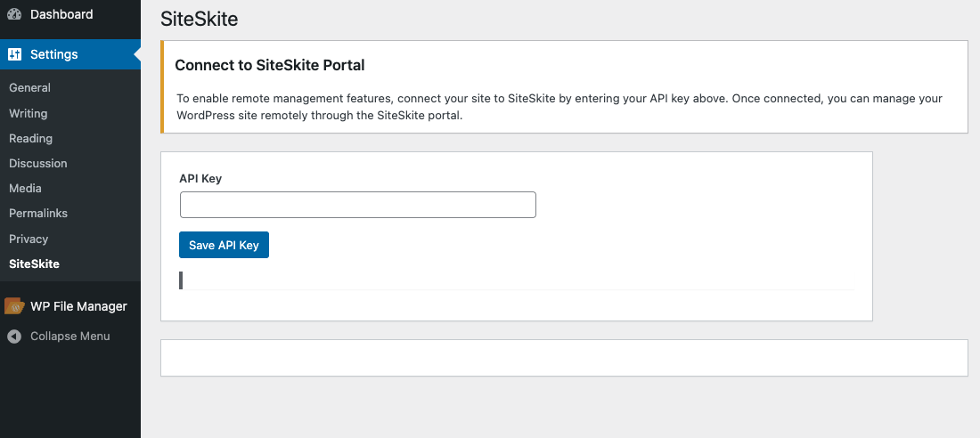Screen dimensions: 980x438
Task: Click the Collapse Menu text
Action: click(x=70, y=337)
